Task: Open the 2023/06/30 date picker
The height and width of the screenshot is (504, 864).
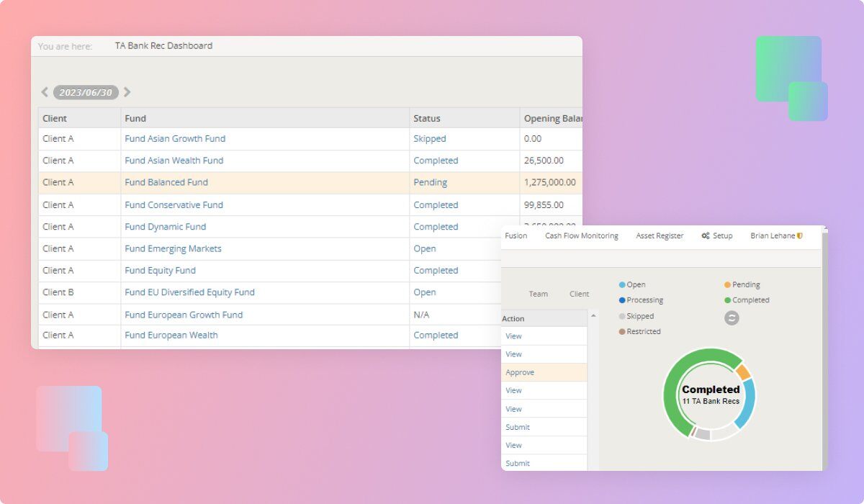Action: point(86,92)
